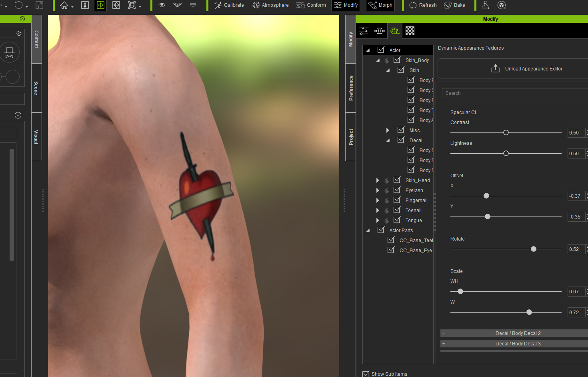The height and width of the screenshot is (377, 588).
Task: Click the Bake button
Action: [x=455, y=5]
